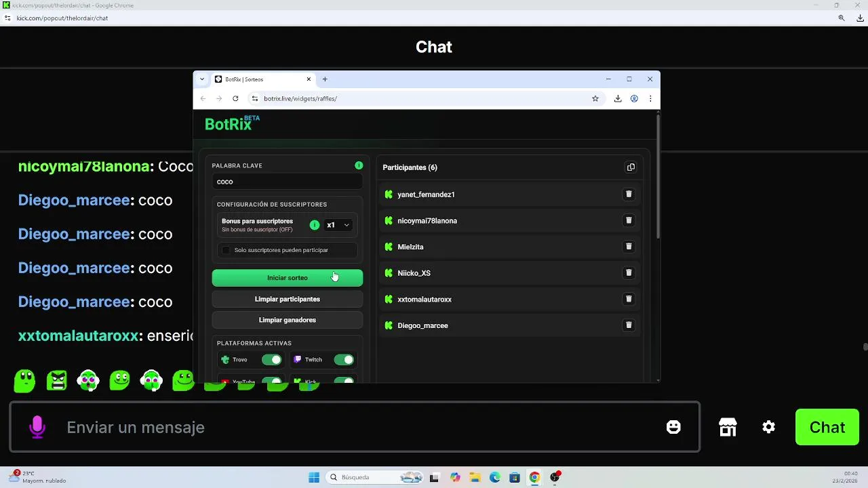Toggle the Twitch platform switch
868x488 pixels.
(x=344, y=360)
